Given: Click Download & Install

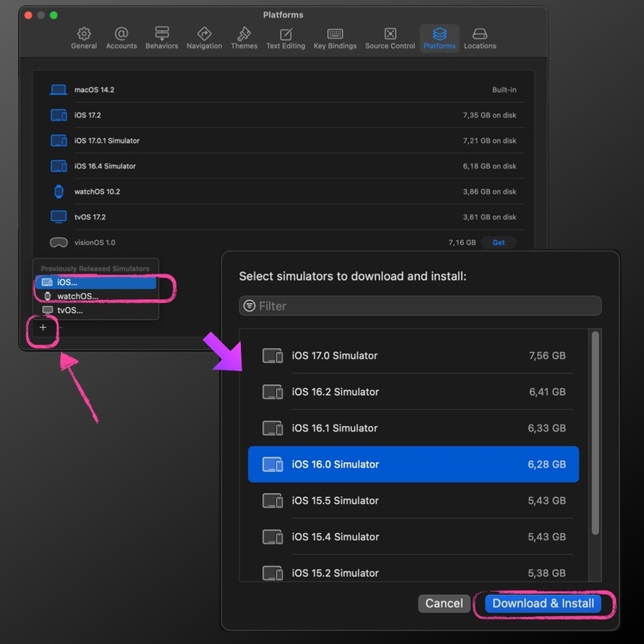Looking at the screenshot, I should pyautogui.click(x=543, y=603).
